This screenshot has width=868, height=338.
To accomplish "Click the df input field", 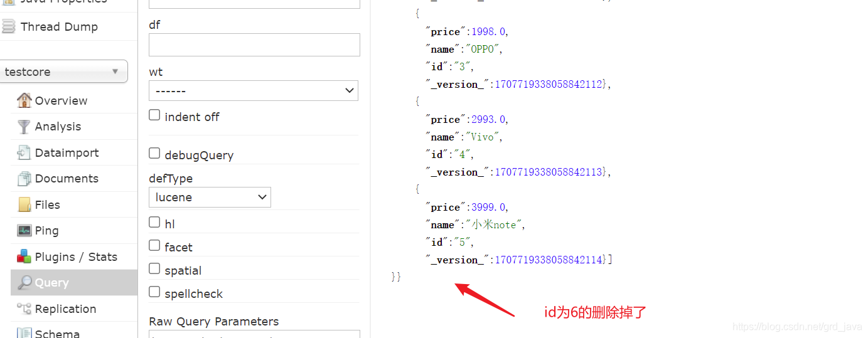I will [x=254, y=45].
